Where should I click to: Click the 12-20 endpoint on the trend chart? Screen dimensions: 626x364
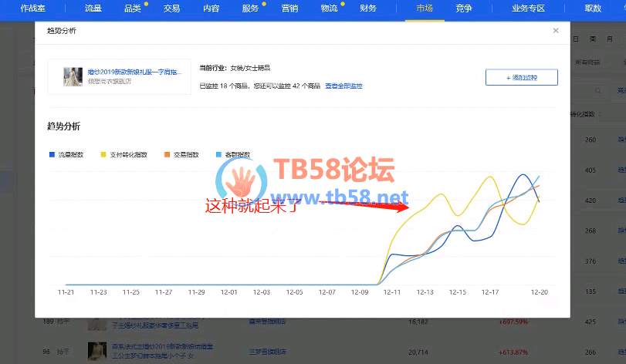point(539,201)
